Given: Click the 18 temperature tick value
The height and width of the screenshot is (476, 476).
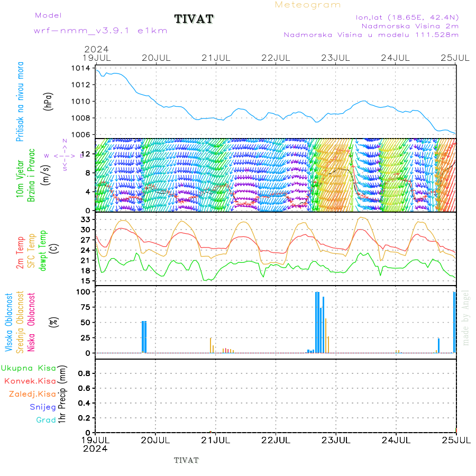Looking at the screenshot, I should 86,271.
